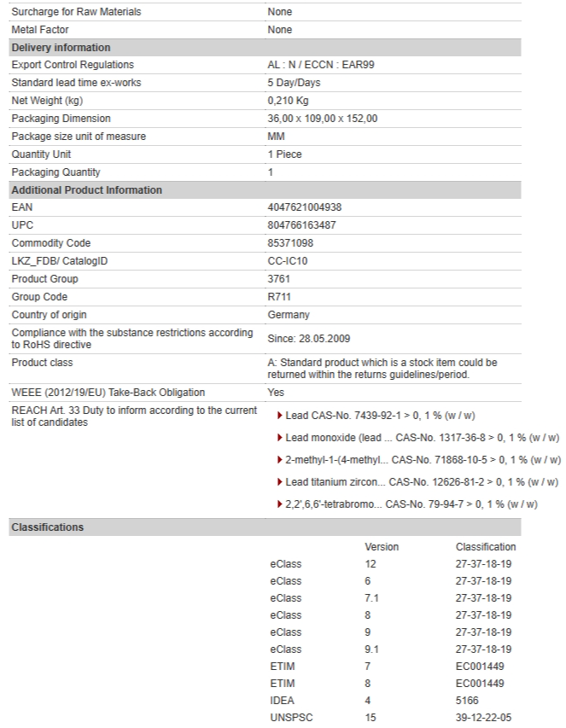Select net weight value 0,210 Kg
The width and height of the screenshot is (566, 728).
288,101
